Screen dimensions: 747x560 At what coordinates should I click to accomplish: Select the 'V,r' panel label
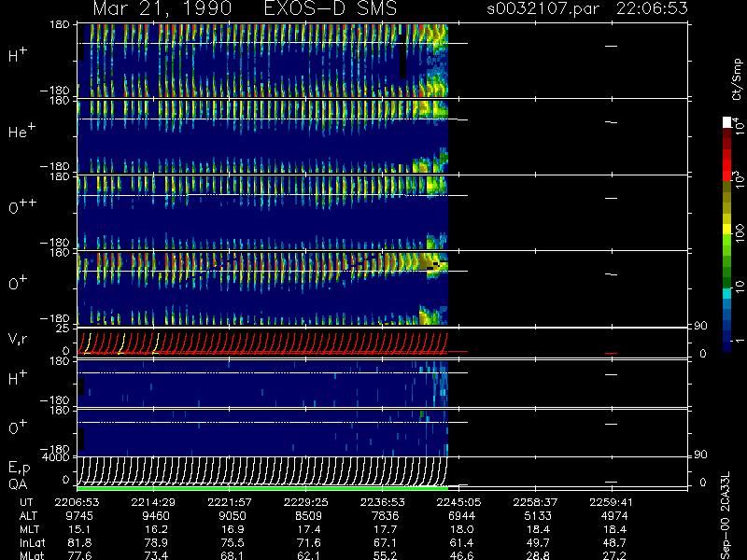[x=18, y=339]
